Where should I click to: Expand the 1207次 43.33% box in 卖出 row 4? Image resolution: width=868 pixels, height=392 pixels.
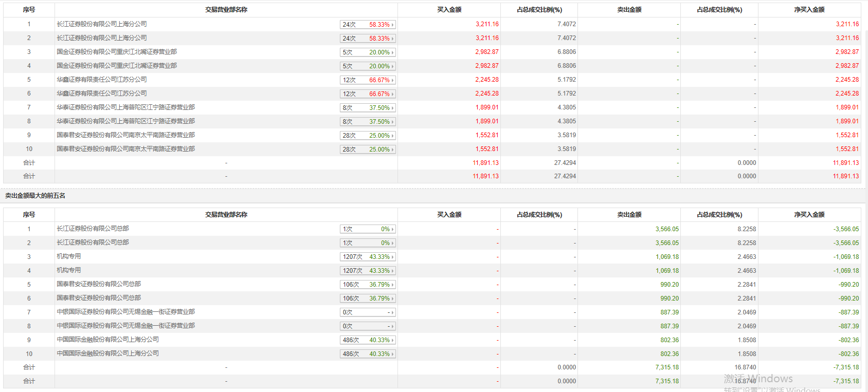[368, 271]
